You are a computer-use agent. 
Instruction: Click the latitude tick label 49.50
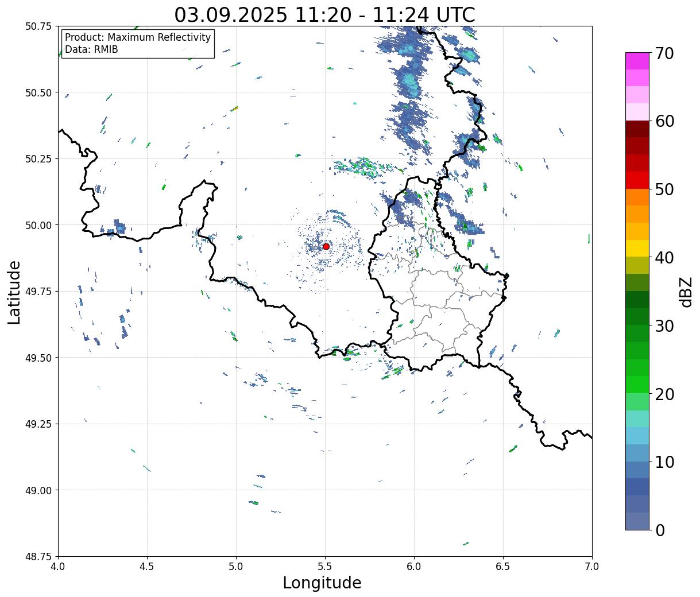point(38,358)
